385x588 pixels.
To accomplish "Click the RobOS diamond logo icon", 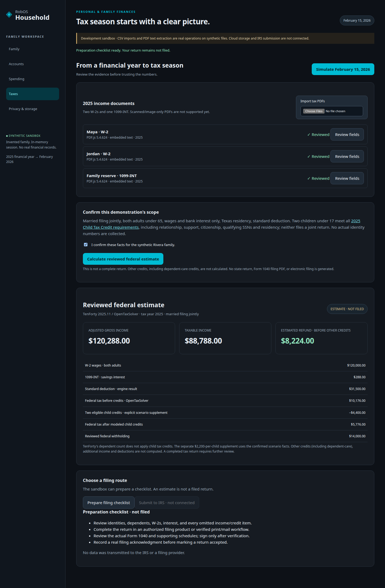I will 9,14.
